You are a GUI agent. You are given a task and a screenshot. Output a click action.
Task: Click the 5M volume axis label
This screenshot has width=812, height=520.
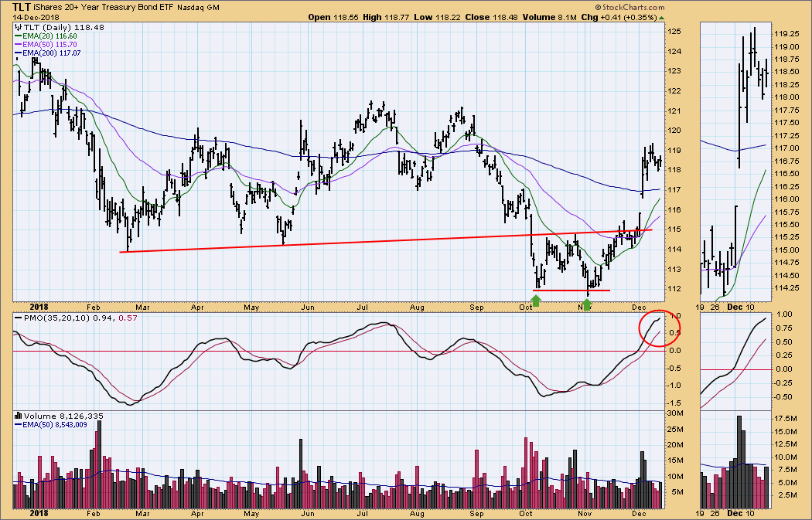pyautogui.click(x=677, y=492)
